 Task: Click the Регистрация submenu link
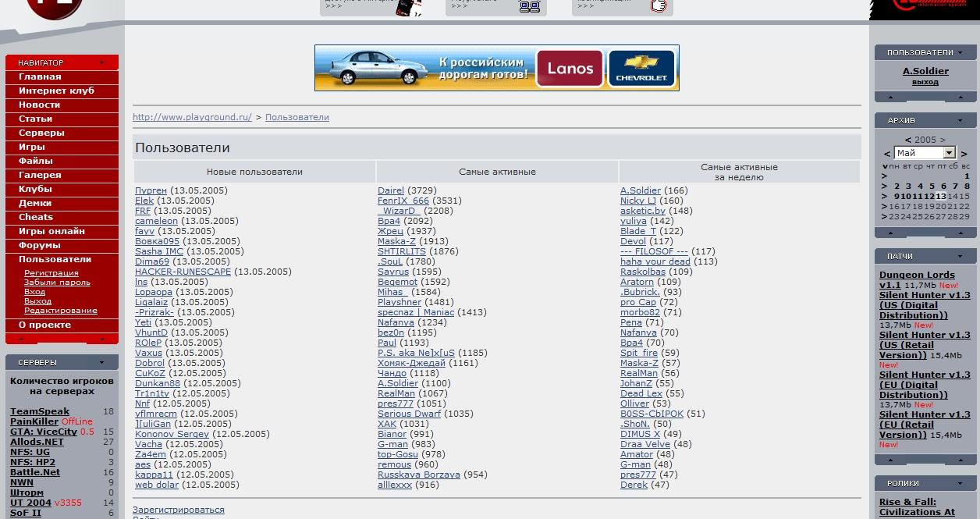tap(51, 273)
